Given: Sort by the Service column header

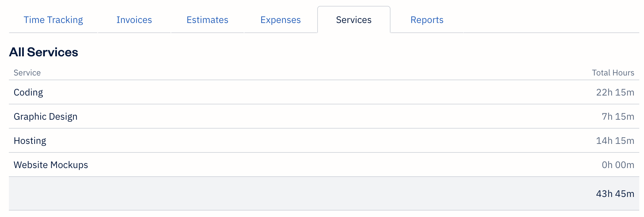Looking at the screenshot, I should click(x=27, y=73).
